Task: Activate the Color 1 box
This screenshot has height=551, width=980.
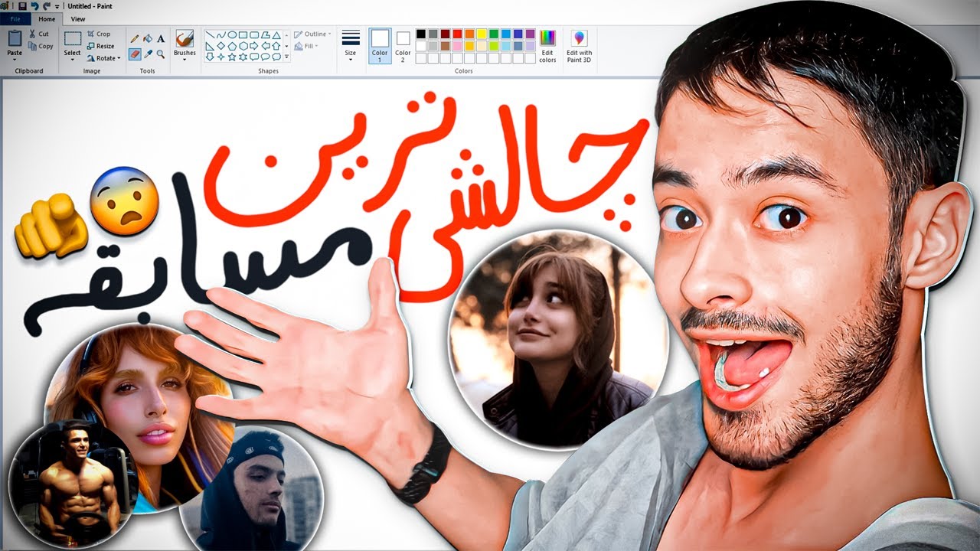Action: 380,46
